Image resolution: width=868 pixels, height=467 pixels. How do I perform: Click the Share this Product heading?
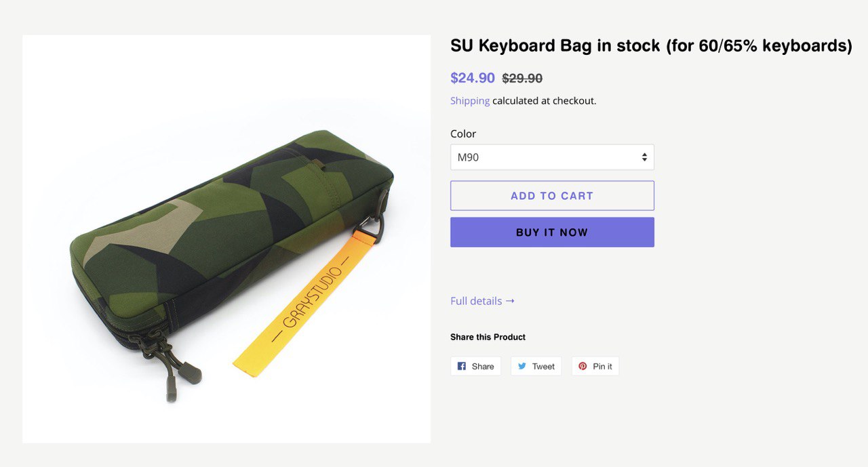click(x=488, y=337)
